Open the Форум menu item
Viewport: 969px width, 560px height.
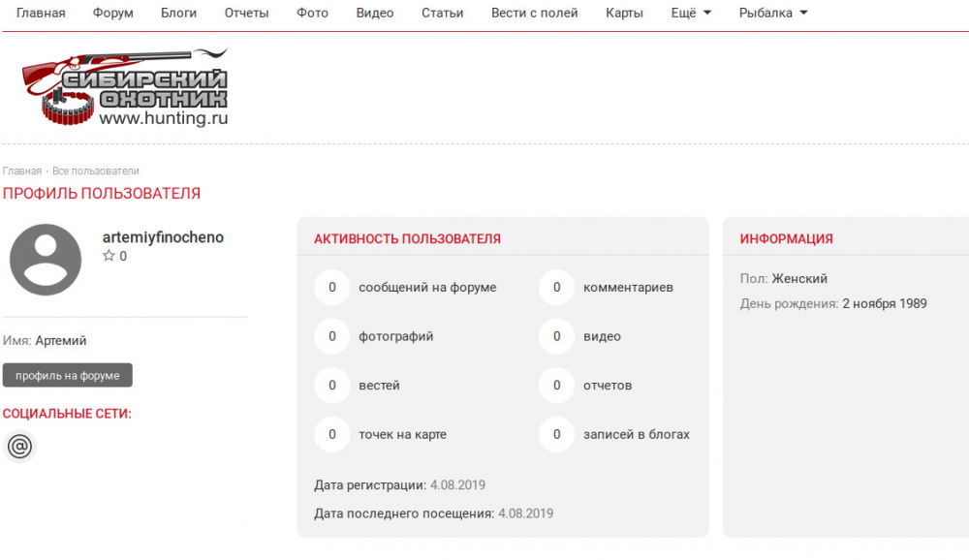113,14
